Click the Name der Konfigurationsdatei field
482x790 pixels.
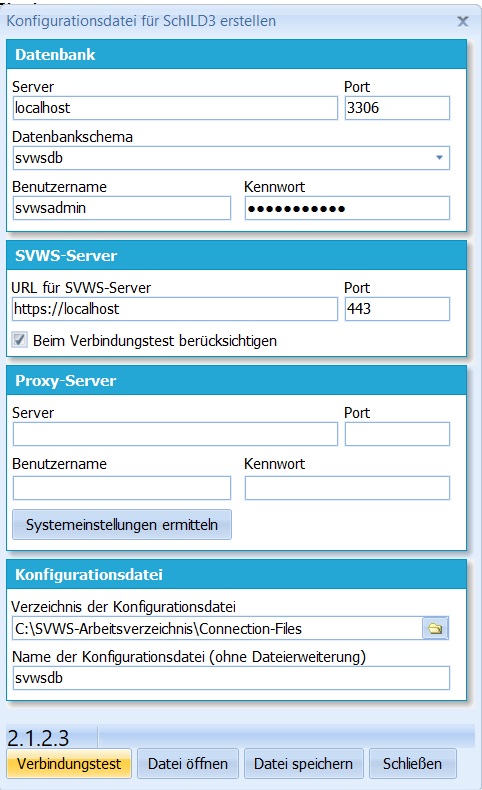click(x=231, y=678)
